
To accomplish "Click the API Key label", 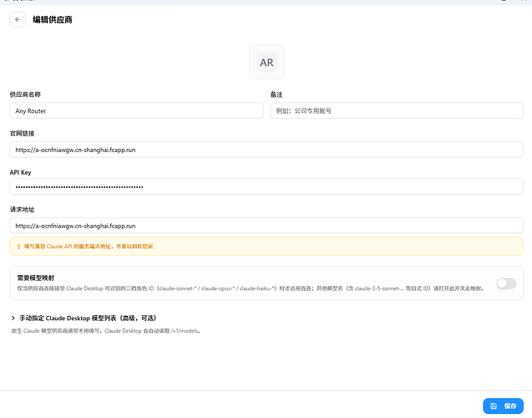I will click(x=20, y=172).
